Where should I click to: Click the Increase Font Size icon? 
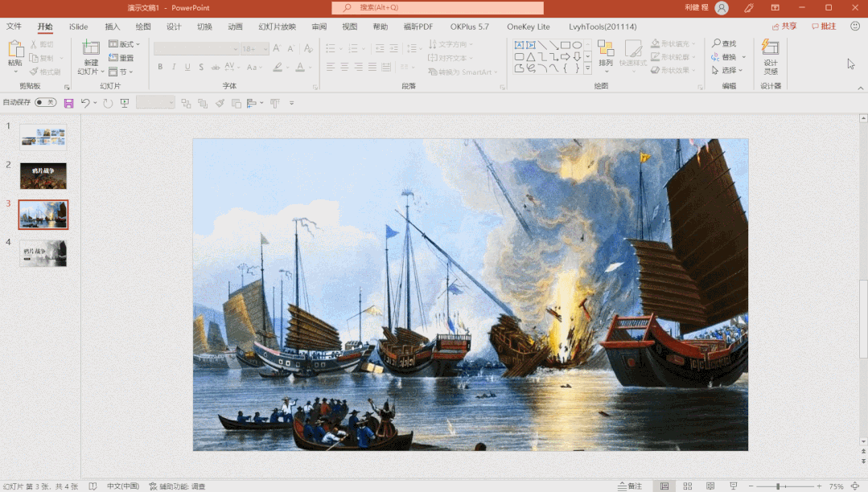click(x=277, y=49)
